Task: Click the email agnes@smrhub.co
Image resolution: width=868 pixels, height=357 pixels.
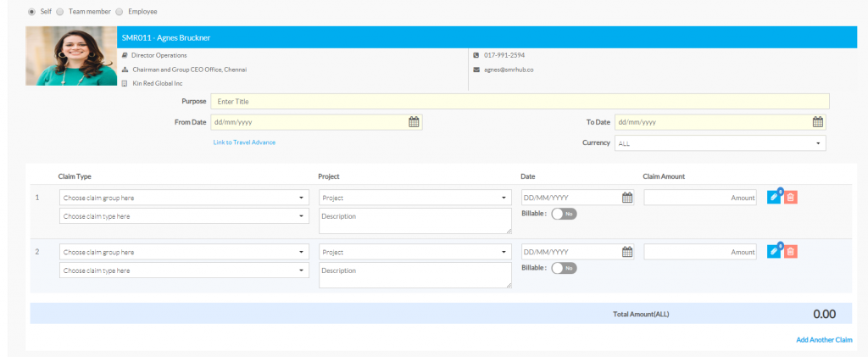Action: (x=509, y=70)
